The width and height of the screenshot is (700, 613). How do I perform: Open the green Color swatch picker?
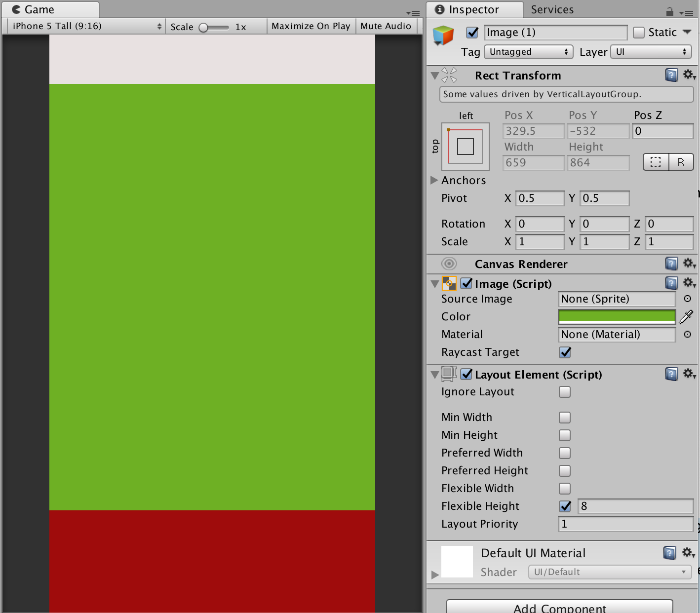point(617,316)
